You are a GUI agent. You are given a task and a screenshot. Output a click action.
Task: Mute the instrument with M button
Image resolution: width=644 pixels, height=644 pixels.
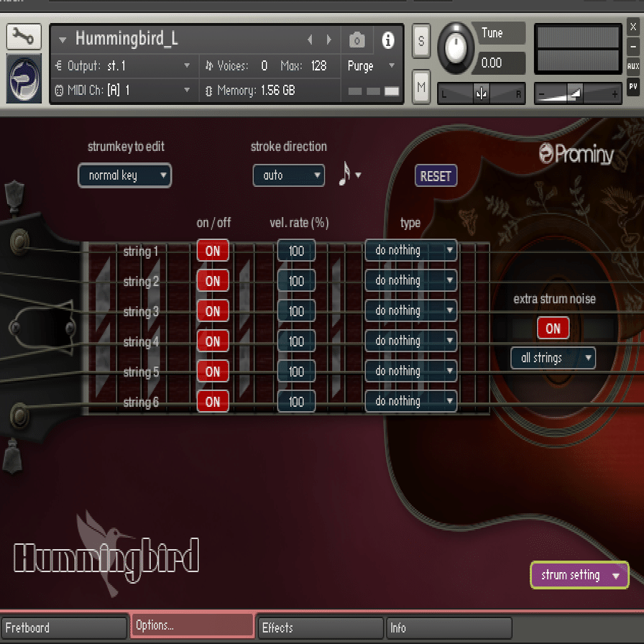[421, 87]
